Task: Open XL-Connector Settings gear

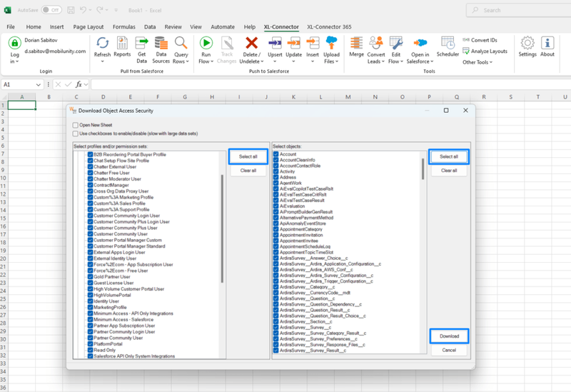Action: click(x=527, y=43)
